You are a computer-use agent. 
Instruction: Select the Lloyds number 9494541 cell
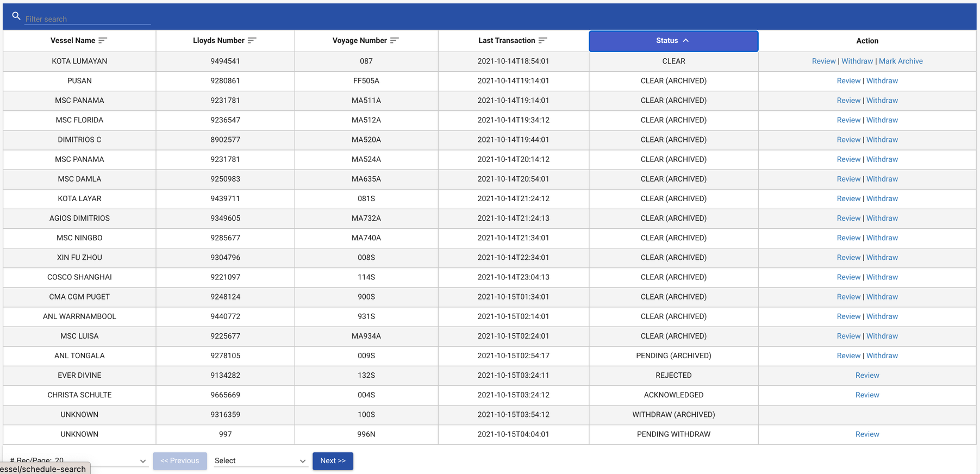[x=225, y=61]
